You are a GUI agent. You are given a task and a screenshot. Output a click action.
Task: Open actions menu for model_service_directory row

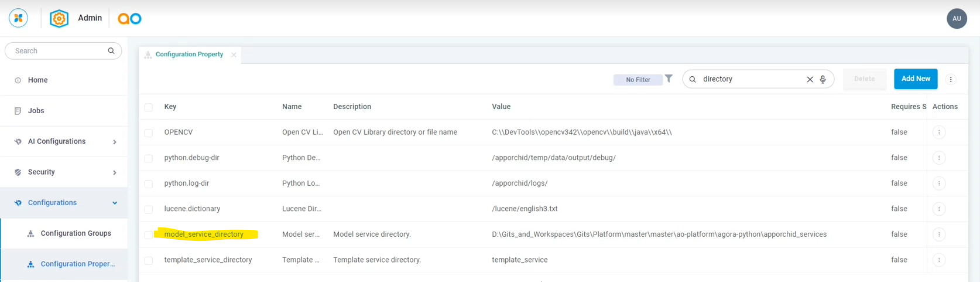[x=939, y=235]
